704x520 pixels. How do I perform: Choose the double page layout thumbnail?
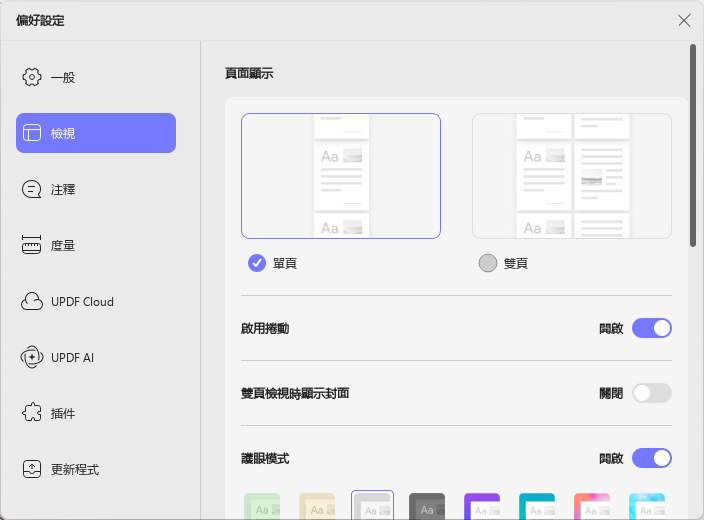point(572,176)
